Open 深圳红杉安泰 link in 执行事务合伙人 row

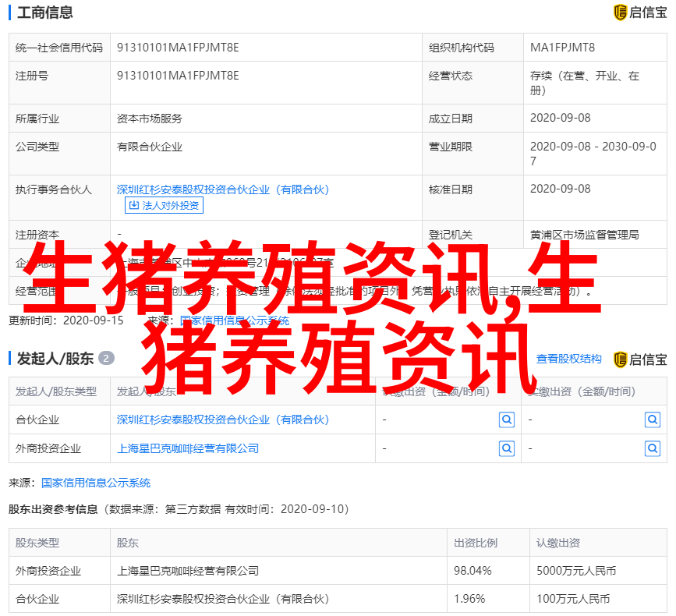(x=223, y=189)
